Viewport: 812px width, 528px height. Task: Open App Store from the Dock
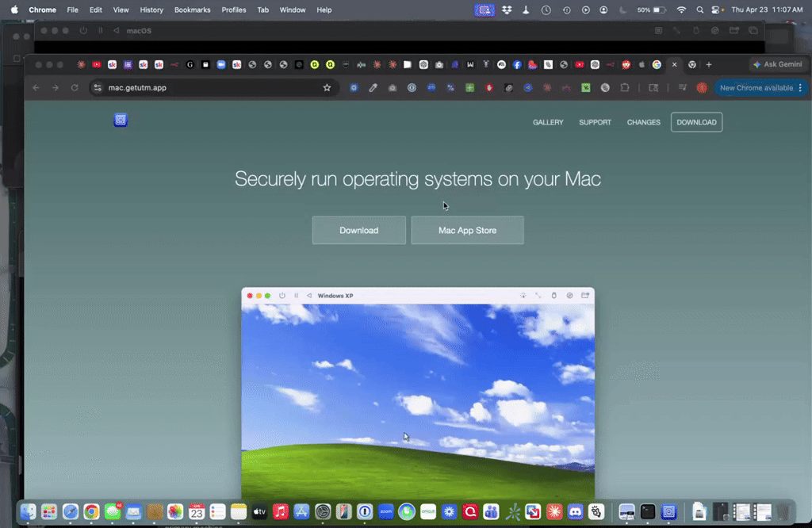[301, 512]
